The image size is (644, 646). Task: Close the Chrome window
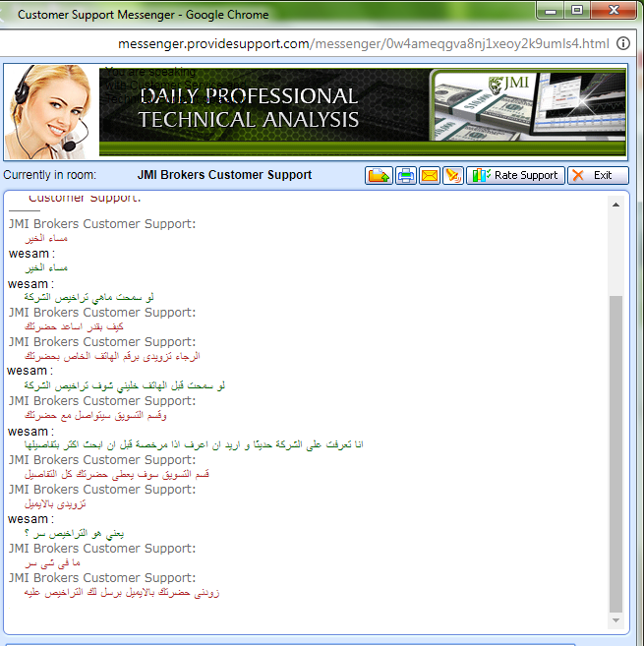point(614,10)
